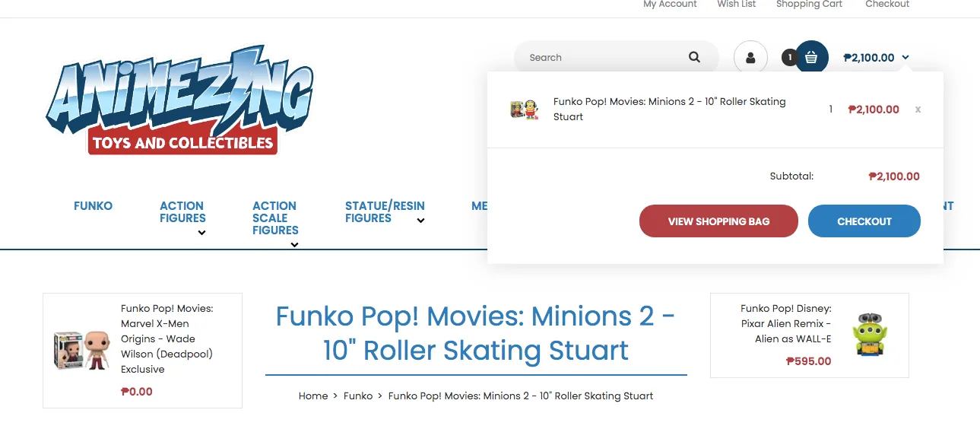Click Funko in the breadcrumb
This screenshot has width=980, height=429.
tap(358, 396)
